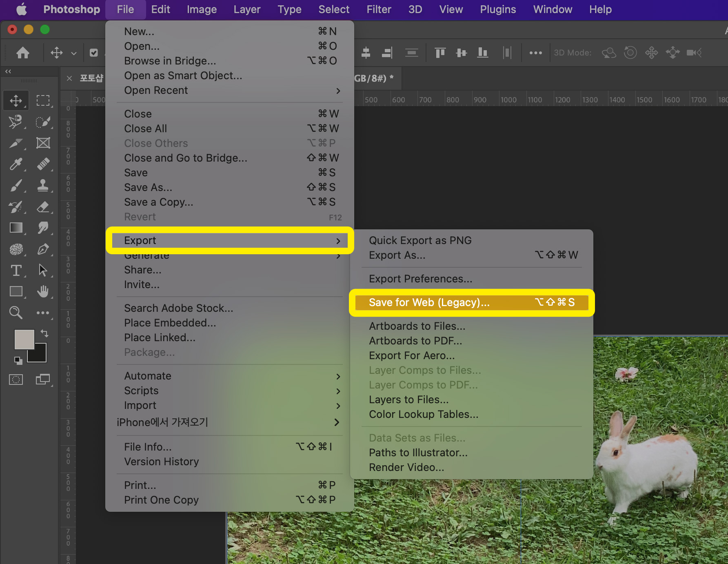Select the Rectangular Marquee tool
Screen dimensions: 728x564
click(43, 100)
